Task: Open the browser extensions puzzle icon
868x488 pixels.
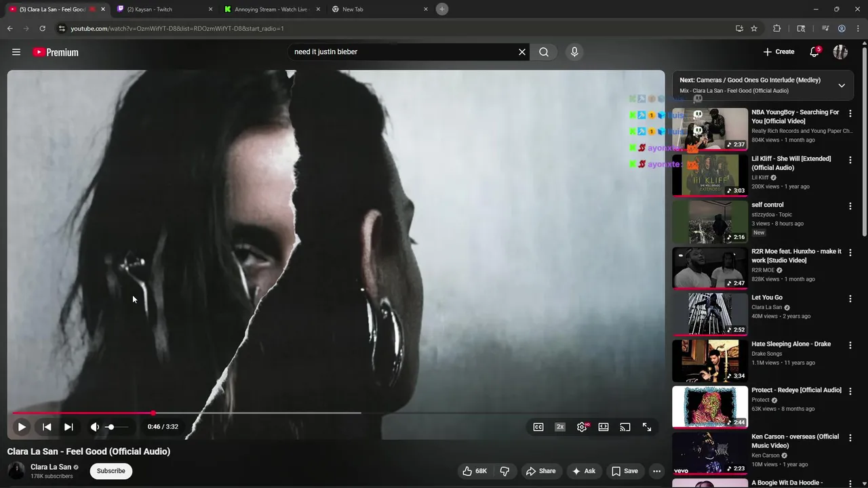Action: pos(777,28)
